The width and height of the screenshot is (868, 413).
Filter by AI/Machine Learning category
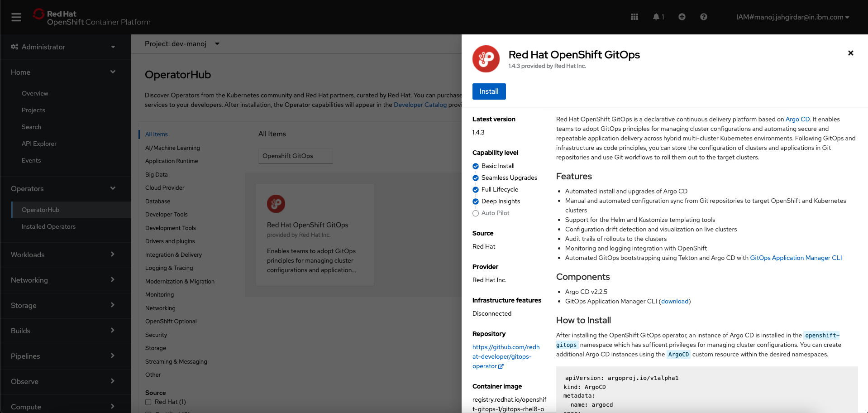pyautogui.click(x=172, y=148)
